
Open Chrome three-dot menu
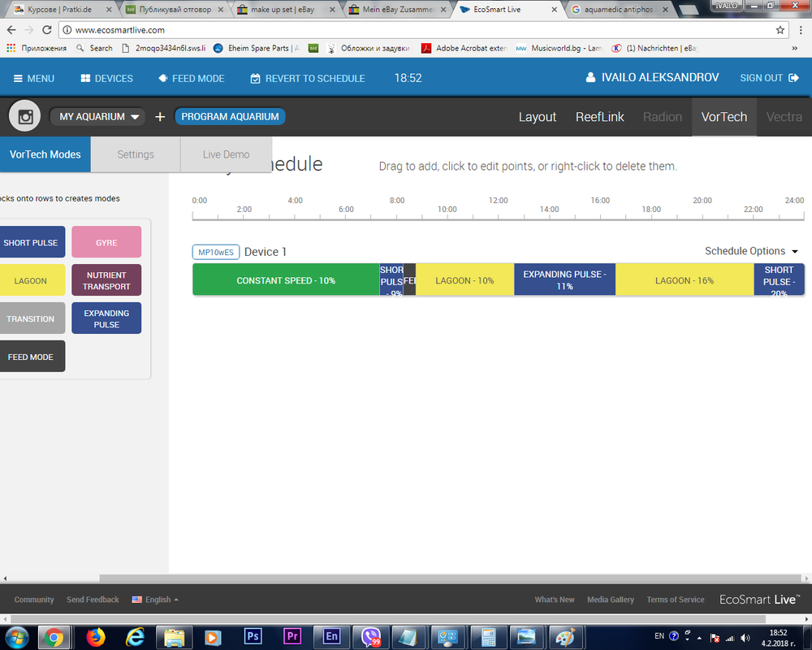tap(801, 30)
